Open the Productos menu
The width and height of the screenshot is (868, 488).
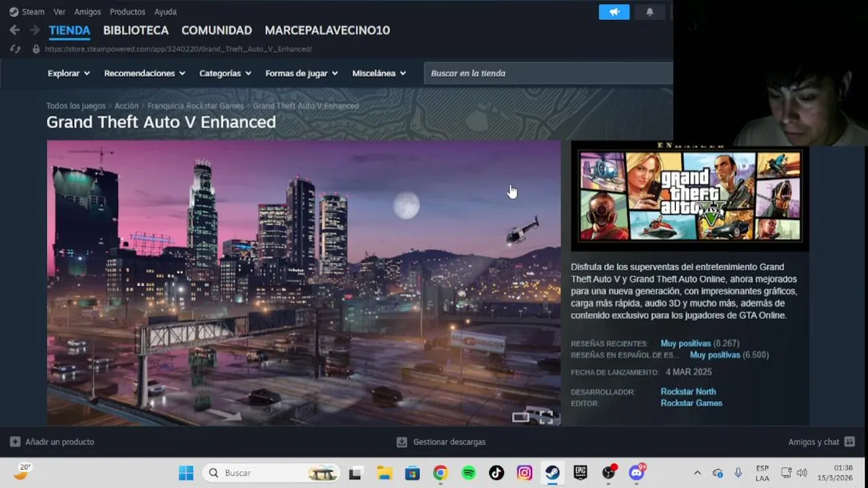tap(127, 12)
